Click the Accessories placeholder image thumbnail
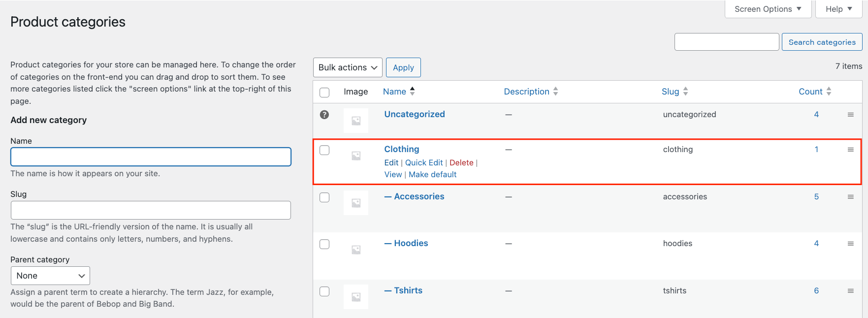This screenshot has width=868, height=318. [x=356, y=203]
